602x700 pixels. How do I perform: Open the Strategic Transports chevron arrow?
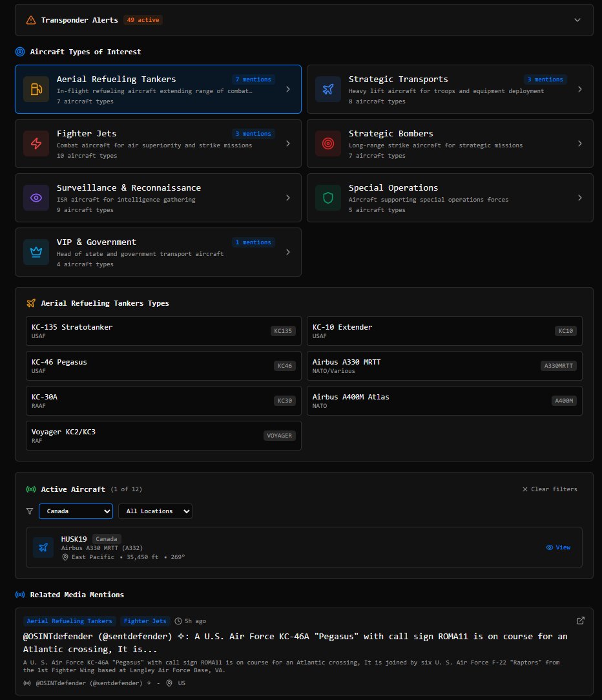pos(579,89)
